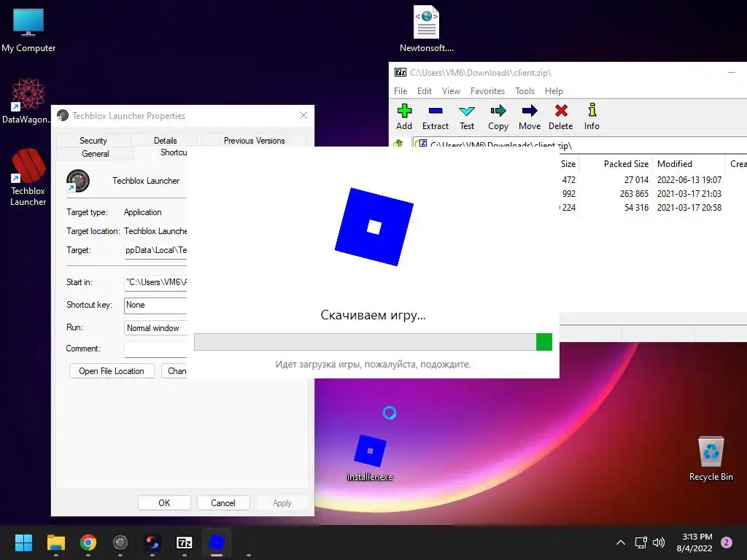The width and height of the screenshot is (747, 560).
Task: Open the clock showing 3:13 PM
Action: tap(694, 542)
